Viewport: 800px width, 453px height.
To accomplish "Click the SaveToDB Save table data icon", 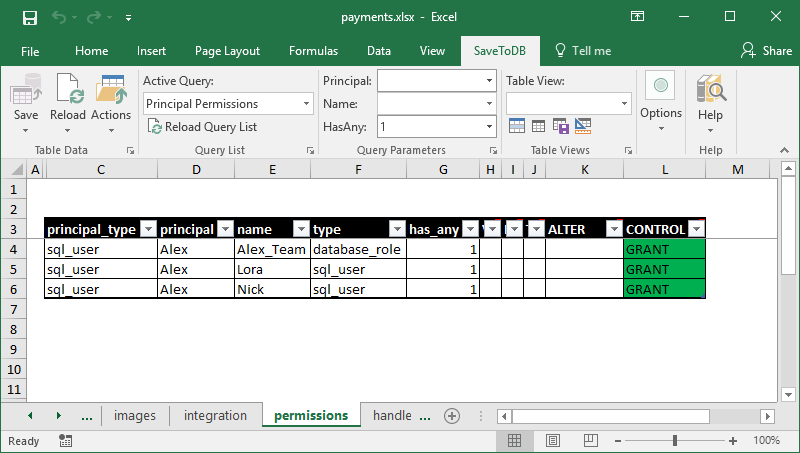I will click(x=26, y=89).
